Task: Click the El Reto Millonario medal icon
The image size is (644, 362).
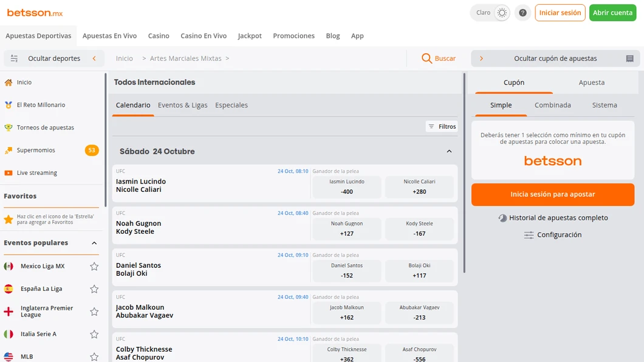Action: [x=9, y=105]
